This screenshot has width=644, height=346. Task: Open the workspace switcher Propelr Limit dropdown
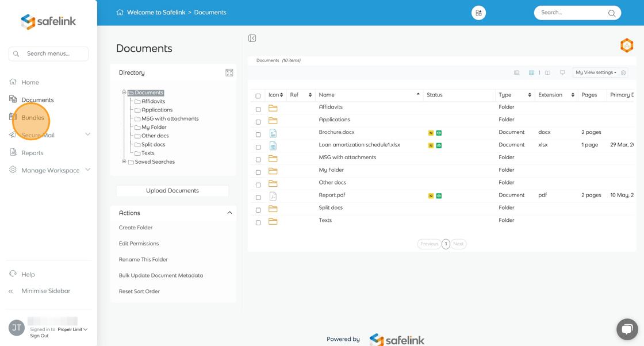pos(72,329)
